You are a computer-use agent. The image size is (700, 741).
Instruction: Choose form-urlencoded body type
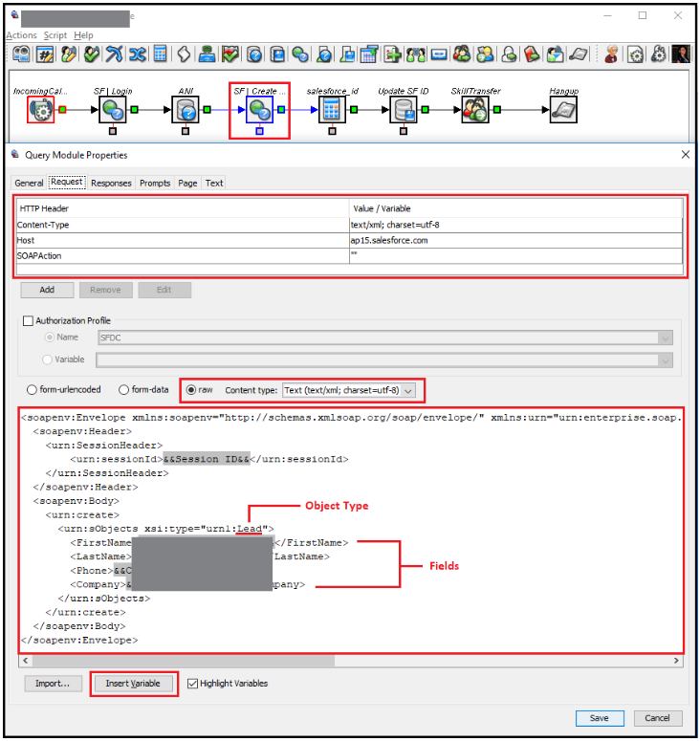pyautogui.click(x=32, y=390)
